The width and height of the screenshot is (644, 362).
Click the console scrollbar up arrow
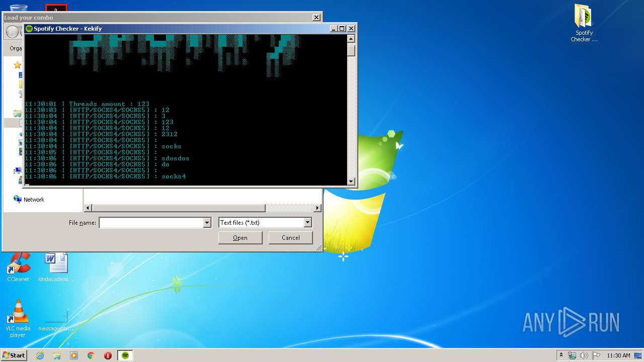(x=351, y=39)
